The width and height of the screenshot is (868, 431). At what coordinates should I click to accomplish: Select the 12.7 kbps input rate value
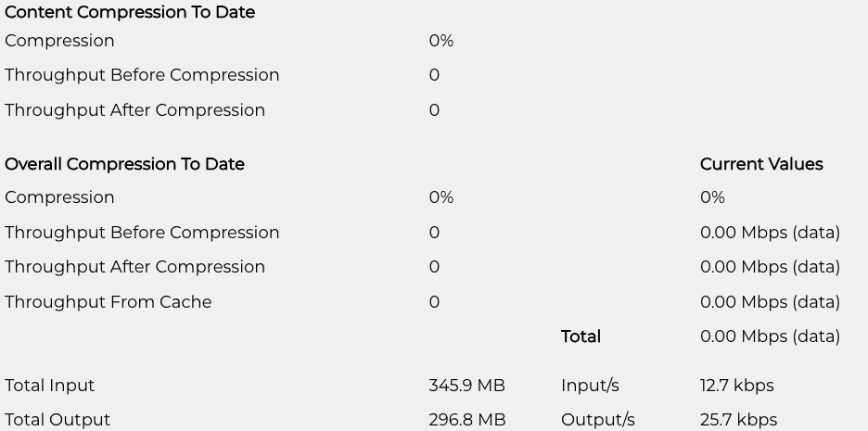click(x=737, y=386)
